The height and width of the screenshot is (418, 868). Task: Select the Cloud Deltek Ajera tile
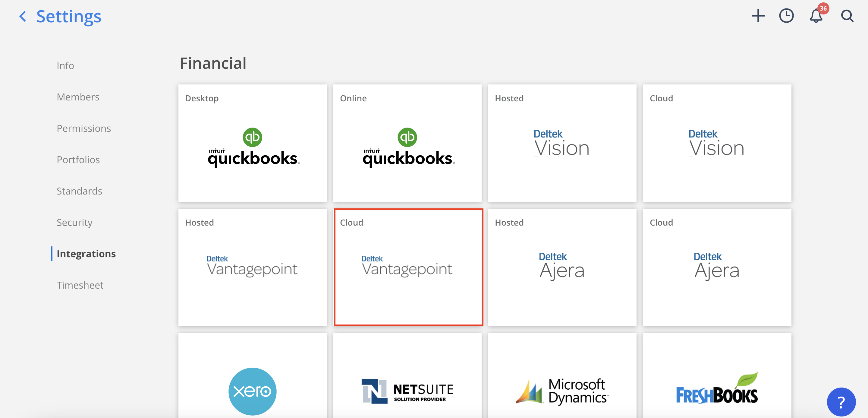click(717, 267)
